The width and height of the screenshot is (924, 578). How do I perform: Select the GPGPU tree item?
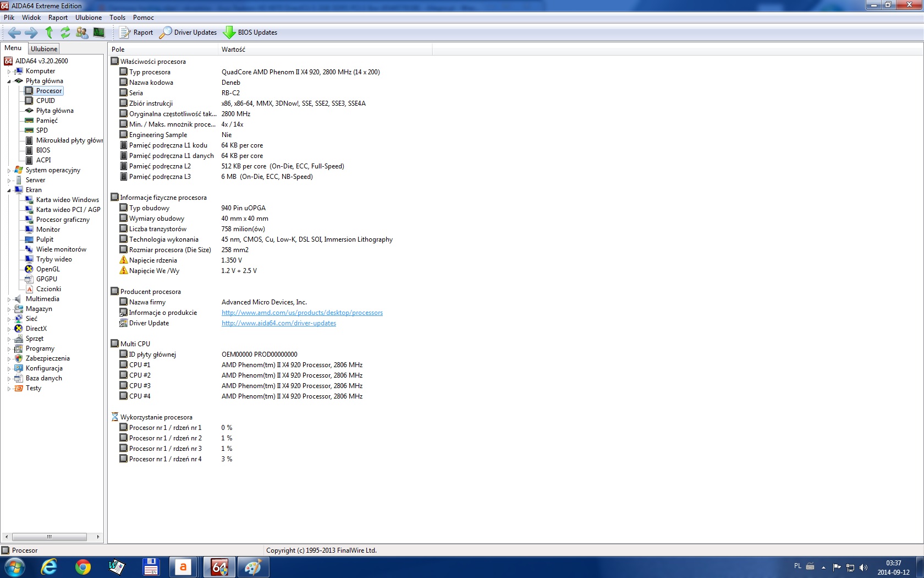pyautogui.click(x=47, y=279)
